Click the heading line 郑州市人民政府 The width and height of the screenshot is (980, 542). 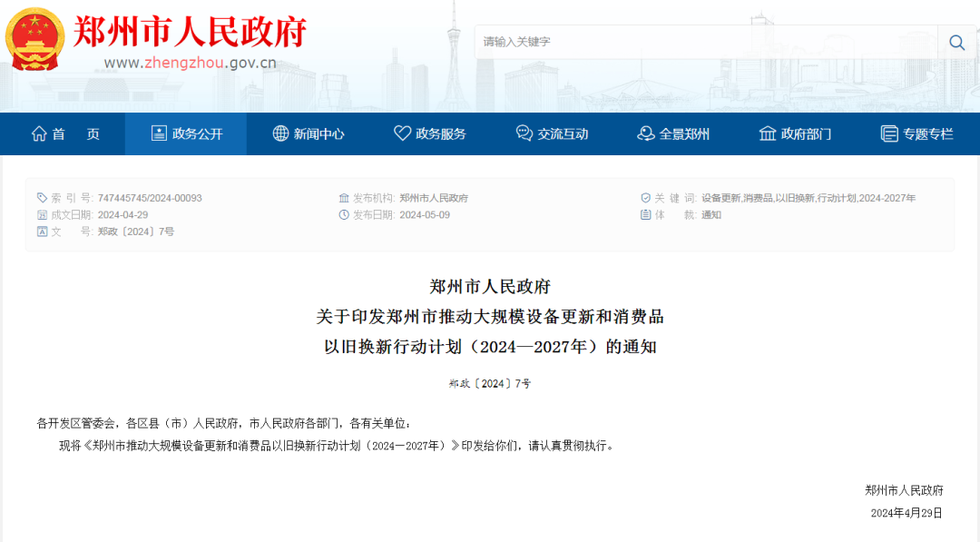pyautogui.click(x=490, y=287)
